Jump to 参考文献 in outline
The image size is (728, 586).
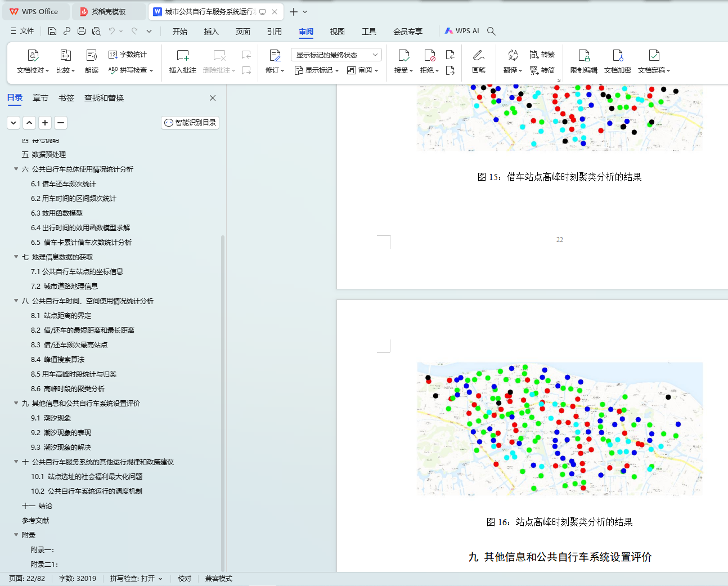pyautogui.click(x=35, y=520)
